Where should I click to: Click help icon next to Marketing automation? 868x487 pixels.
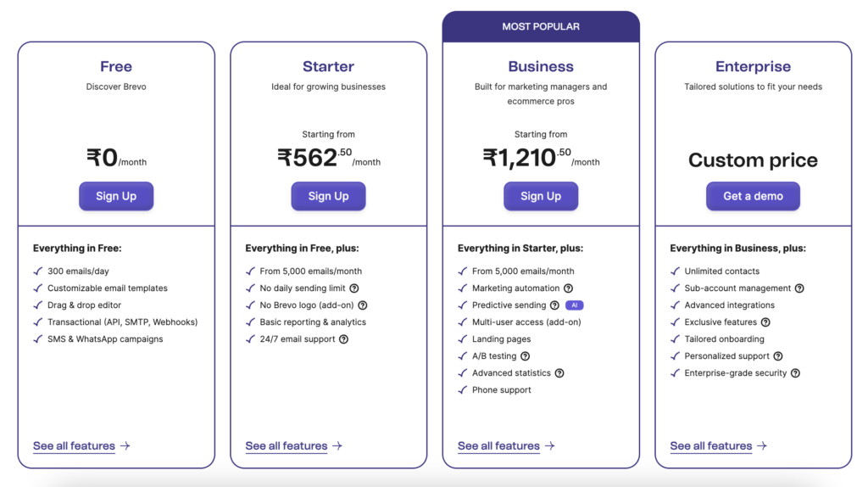click(x=568, y=288)
